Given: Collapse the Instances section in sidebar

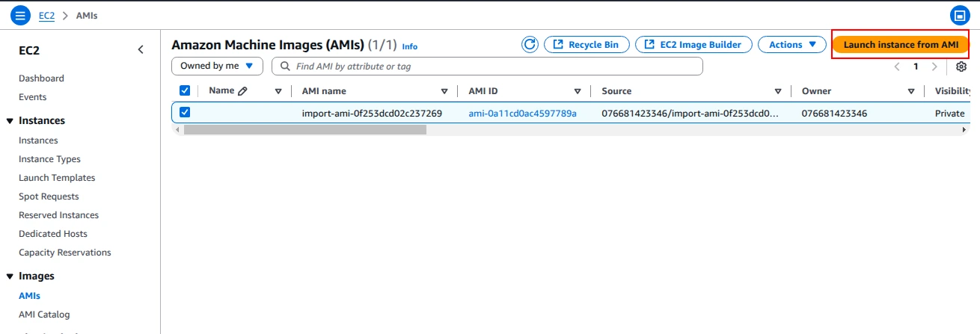Looking at the screenshot, I should point(10,121).
